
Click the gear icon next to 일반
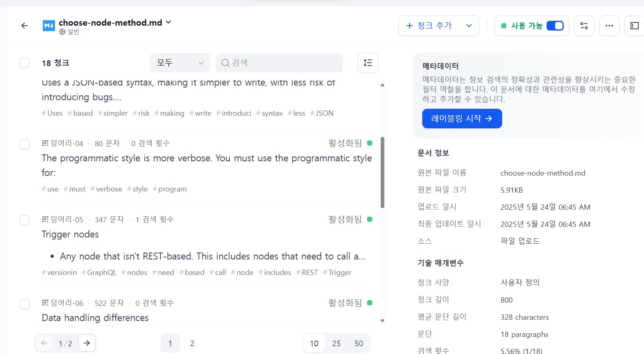pos(62,32)
